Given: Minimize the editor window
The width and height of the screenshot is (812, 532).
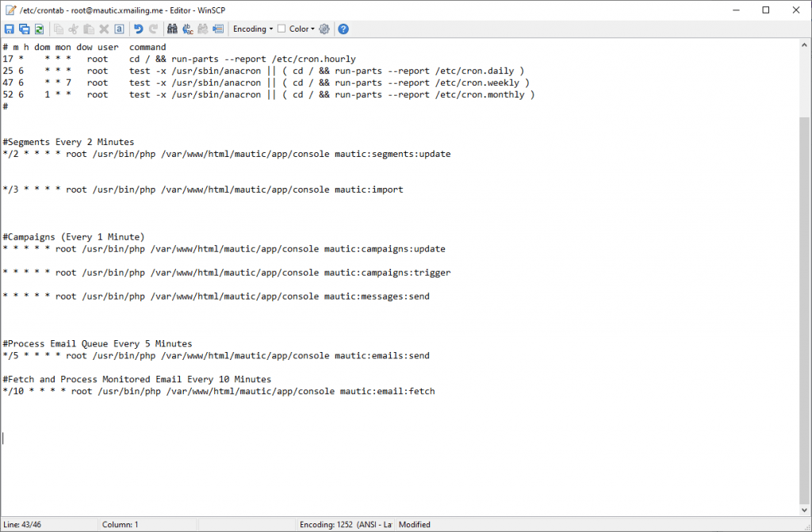Looking at the screenshot, I should [736, 10].
